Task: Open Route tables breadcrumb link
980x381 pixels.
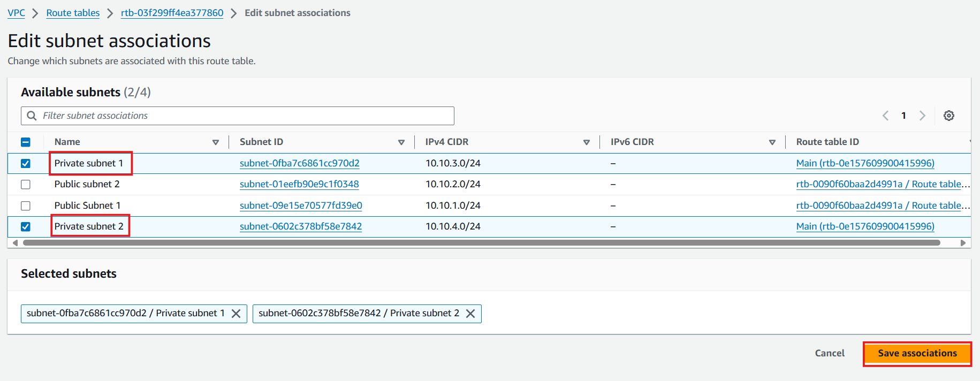Action: tap(73, 13)
